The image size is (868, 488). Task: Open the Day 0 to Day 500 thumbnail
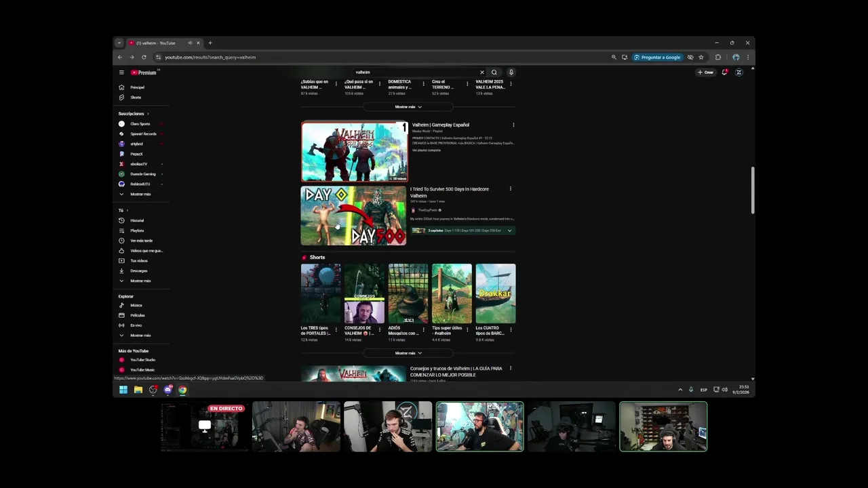pos(353,216)
